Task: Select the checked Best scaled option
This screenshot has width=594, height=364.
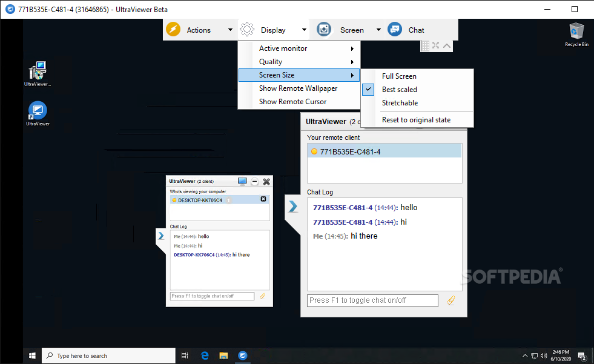Action: click(x=417, y=90)
